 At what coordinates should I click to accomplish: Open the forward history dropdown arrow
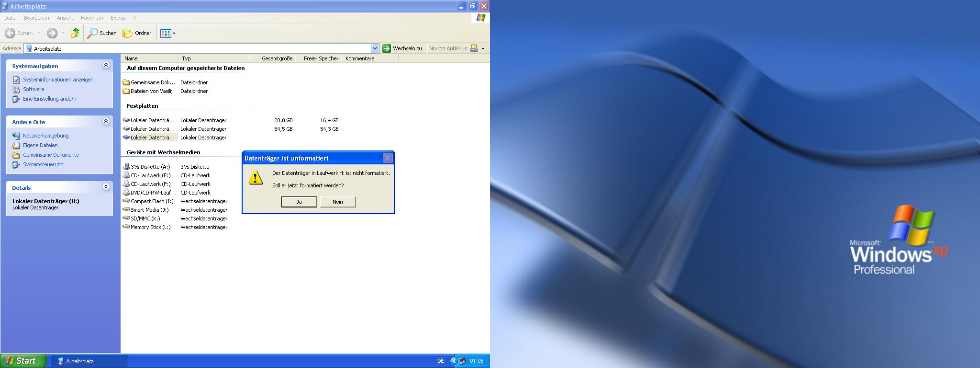click(x=63, y=33)
